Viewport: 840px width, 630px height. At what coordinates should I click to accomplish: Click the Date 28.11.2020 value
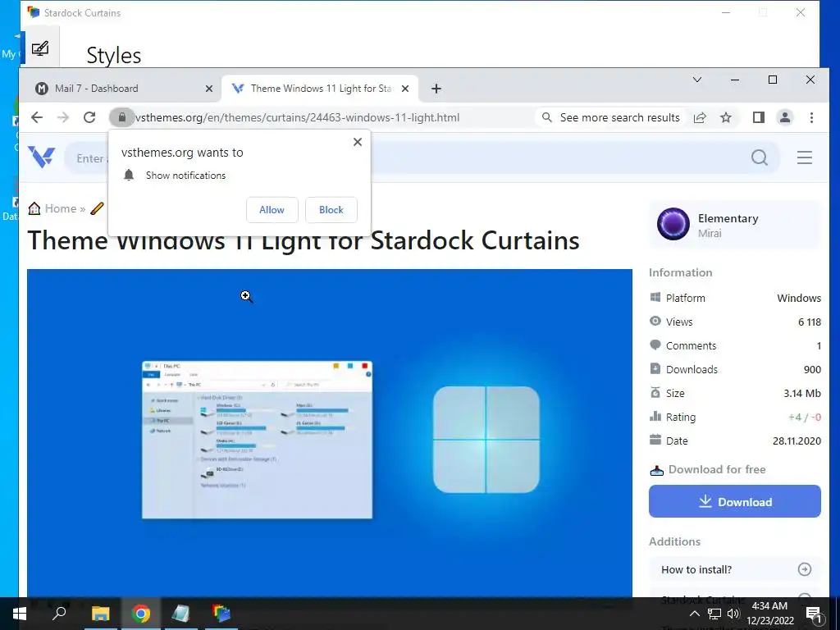(x=797, y=441)
